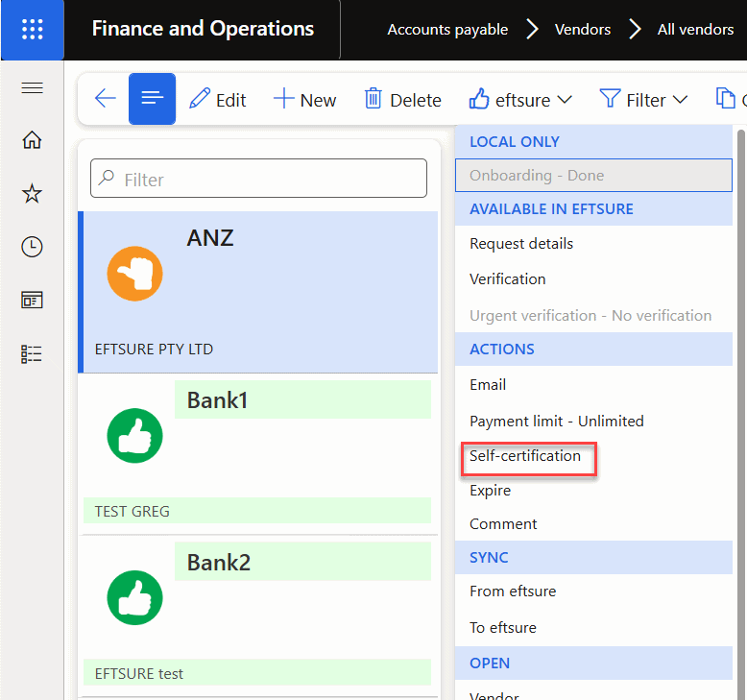
Task: Click green thumbs-up icon for Bank2
Action: [134, 597]
